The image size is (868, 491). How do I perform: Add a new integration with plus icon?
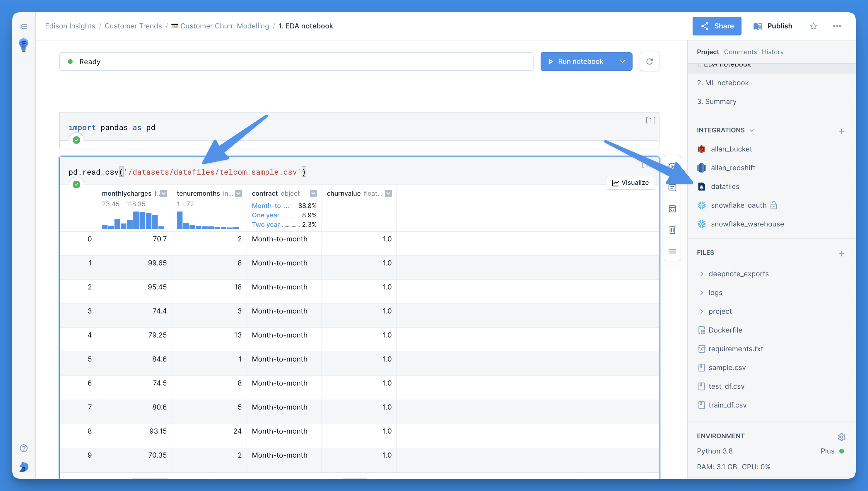point(841,131)
